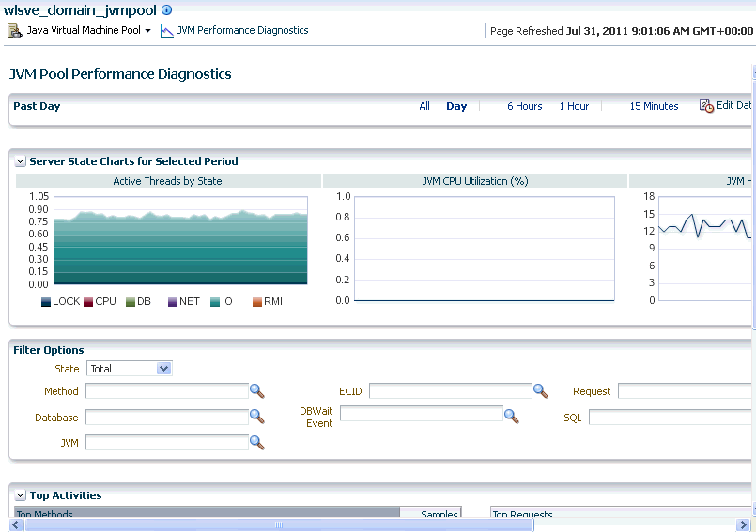The image size is (756, 532).
Task: Open the JVM search magnifier
Action: 256,442
